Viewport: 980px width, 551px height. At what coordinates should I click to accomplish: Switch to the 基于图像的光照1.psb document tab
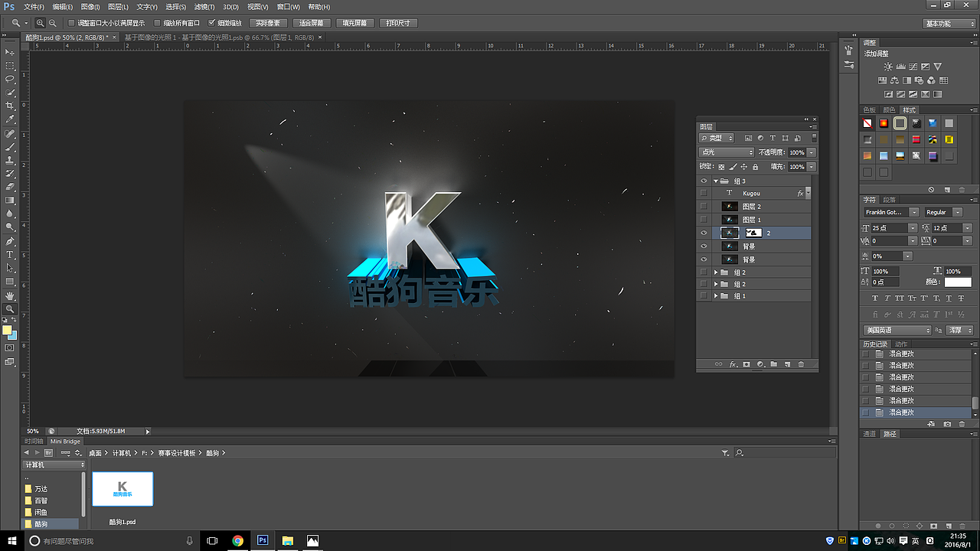219,37
